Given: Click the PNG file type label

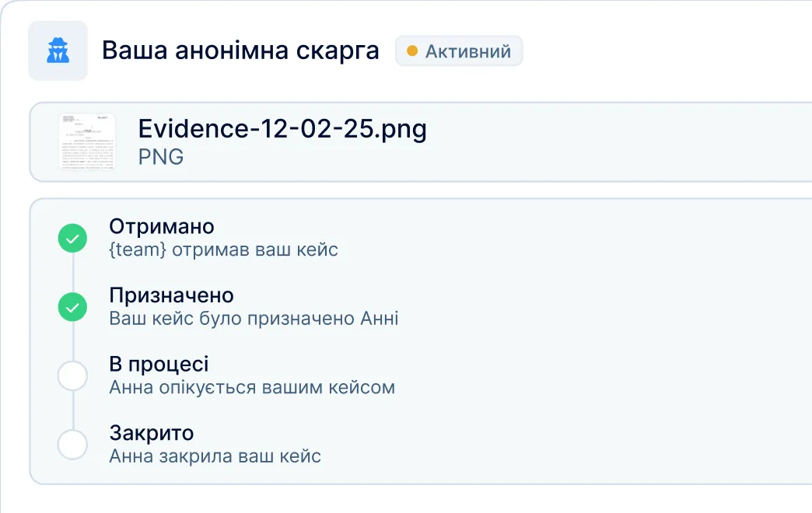Looking at the screenshot, I should (x=161, y=157).
